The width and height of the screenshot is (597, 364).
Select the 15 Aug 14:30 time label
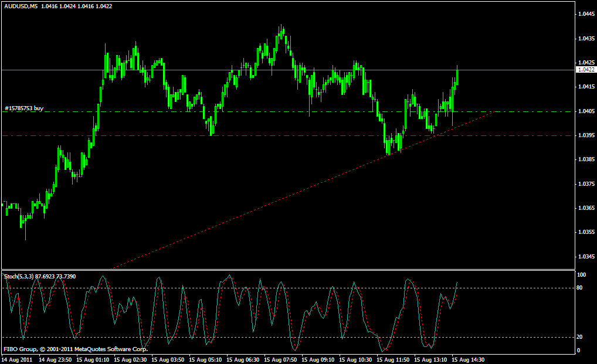[468, 360]
